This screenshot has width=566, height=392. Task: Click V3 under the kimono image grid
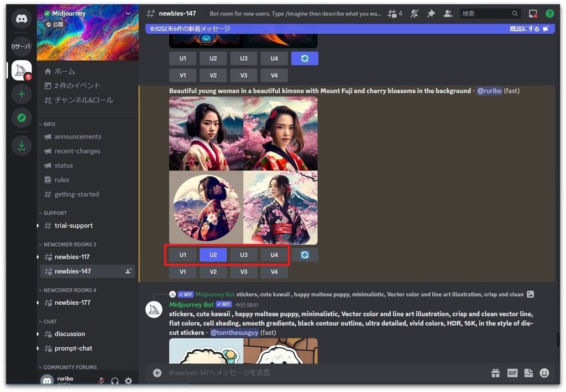coord(244,272)
